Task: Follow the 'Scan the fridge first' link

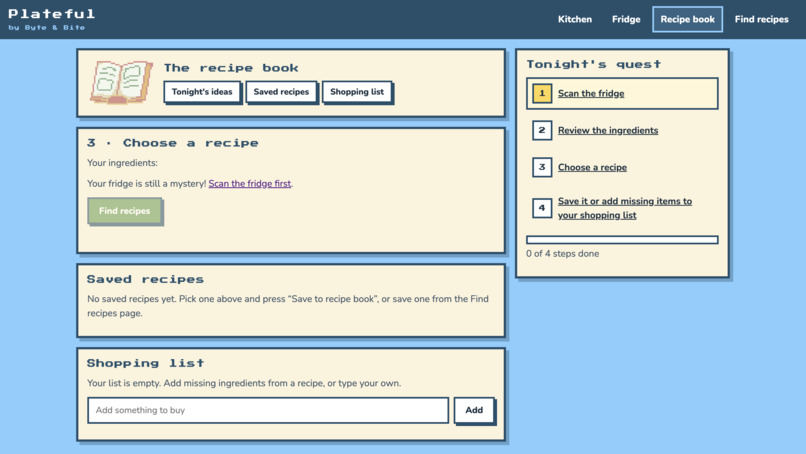Action: (249, 184)
